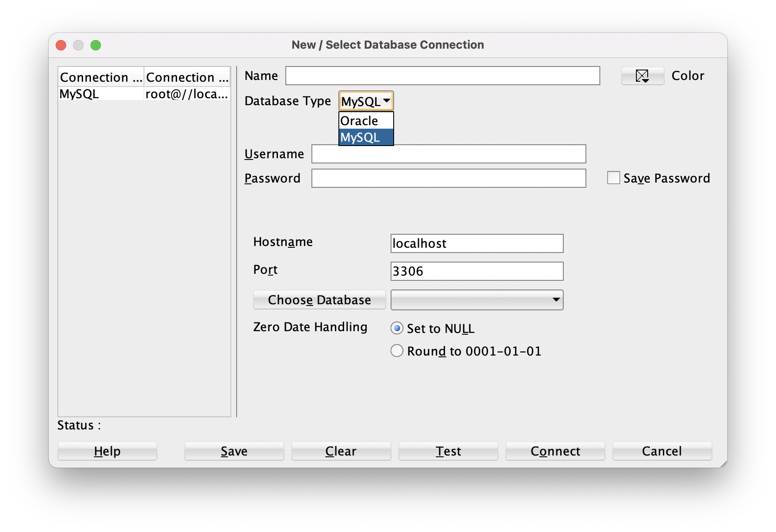Select Round to 0001-01-01 radio option
Viewport: 776px width, 532px height.
[x=397, y=351]
